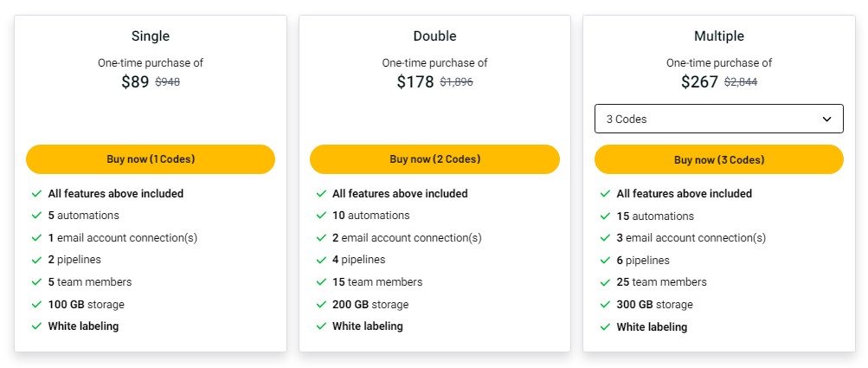Click checkmark beside Multiple plan's 15 automations

coord(605,216)
